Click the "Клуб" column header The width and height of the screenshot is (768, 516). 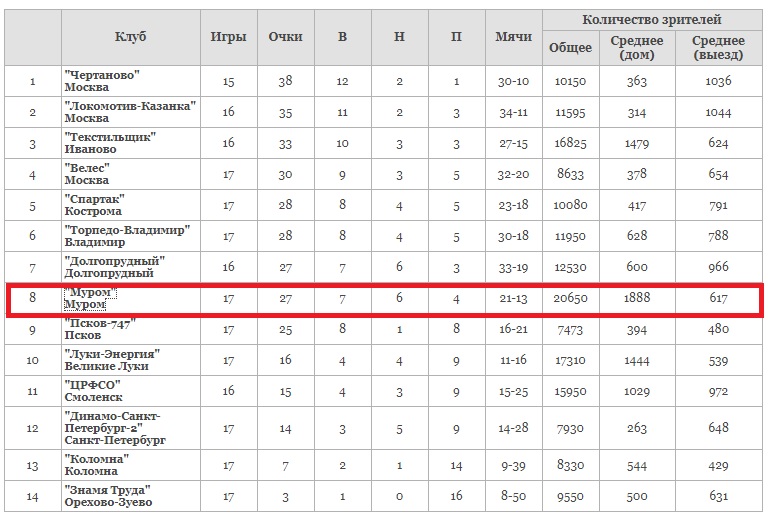[x=130, y=37]
